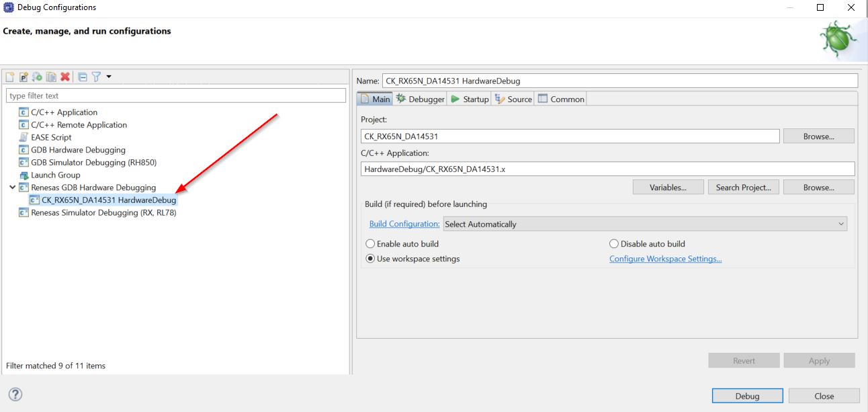Click the Launch Group type icon

[x=24, y=175]
